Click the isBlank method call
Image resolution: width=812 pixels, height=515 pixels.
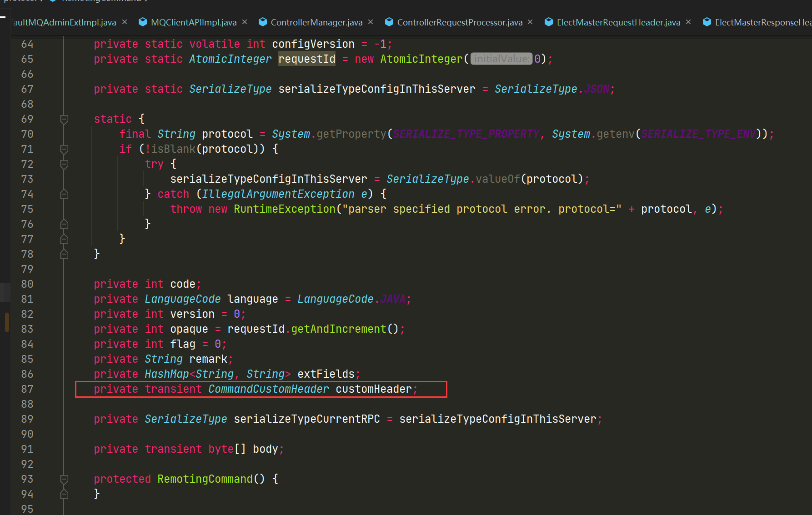coord(173,149)
